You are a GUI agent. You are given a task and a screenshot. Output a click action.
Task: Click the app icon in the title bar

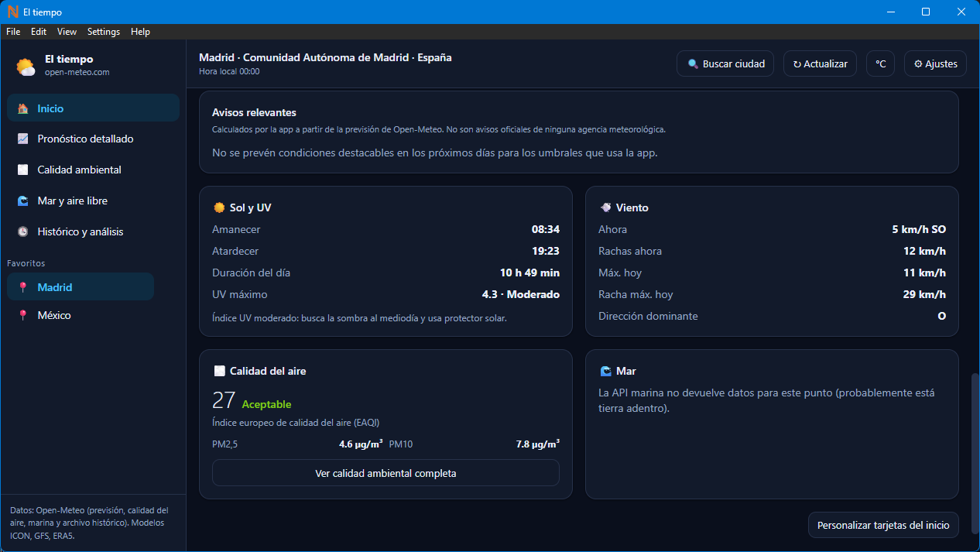12,12
